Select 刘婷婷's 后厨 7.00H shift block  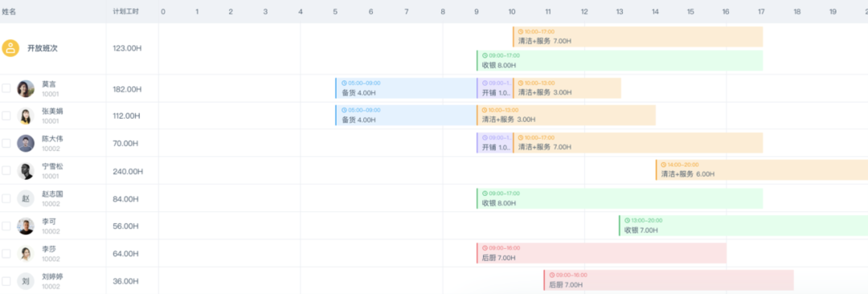669,280
